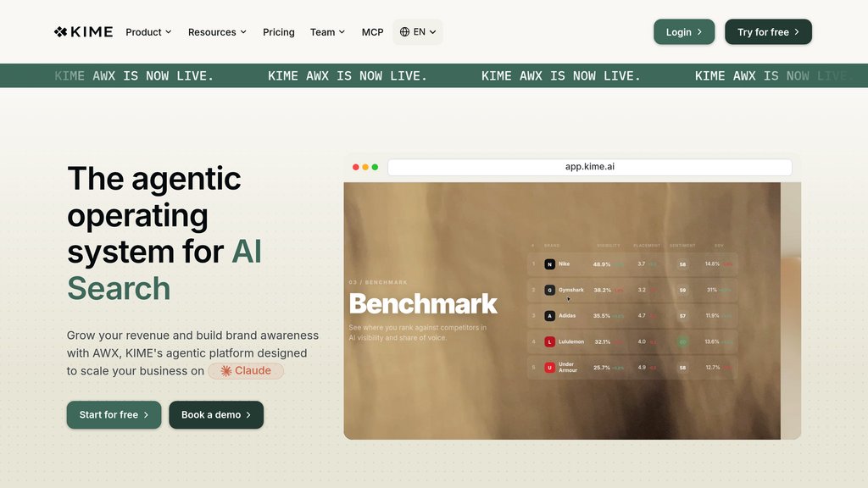Screen dimensions: 868x488
Task: Open the Team dropdown menu
Action: point(327,32)
